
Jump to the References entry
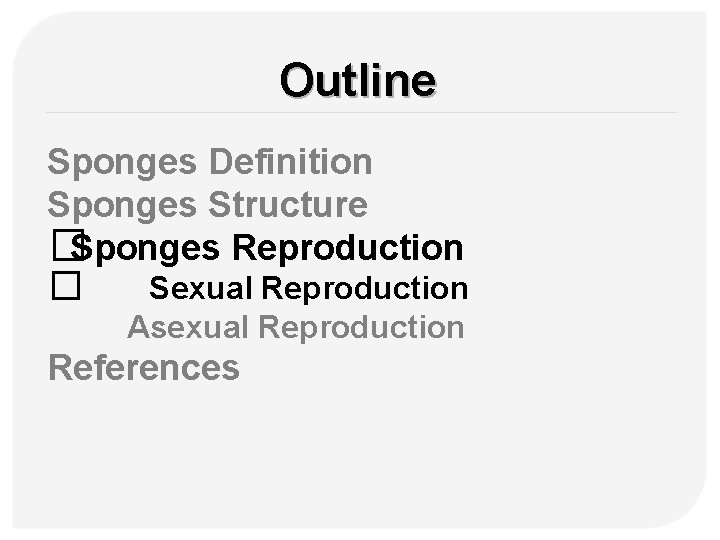pos(144,368)
